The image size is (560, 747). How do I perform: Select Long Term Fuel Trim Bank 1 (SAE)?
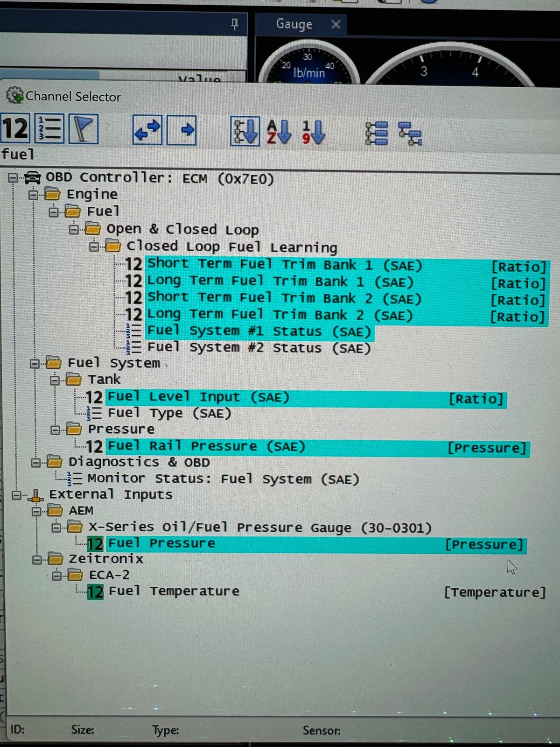point(347,282)
